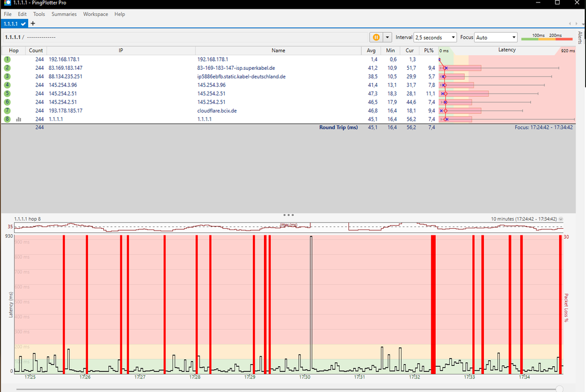Click the Min column header
This screenshot has width=586, height=392.
(390, 50)
